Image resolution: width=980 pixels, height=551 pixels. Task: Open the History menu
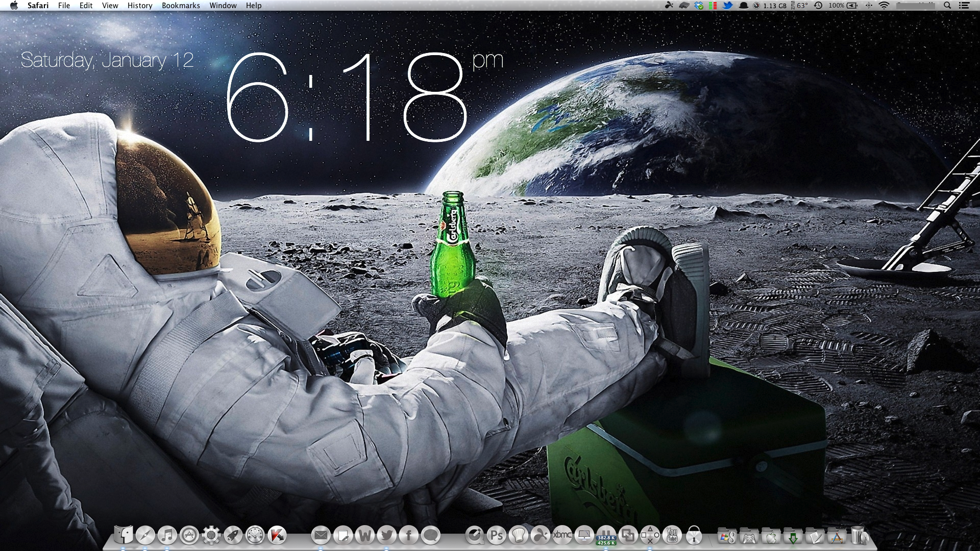pos(140,6)
